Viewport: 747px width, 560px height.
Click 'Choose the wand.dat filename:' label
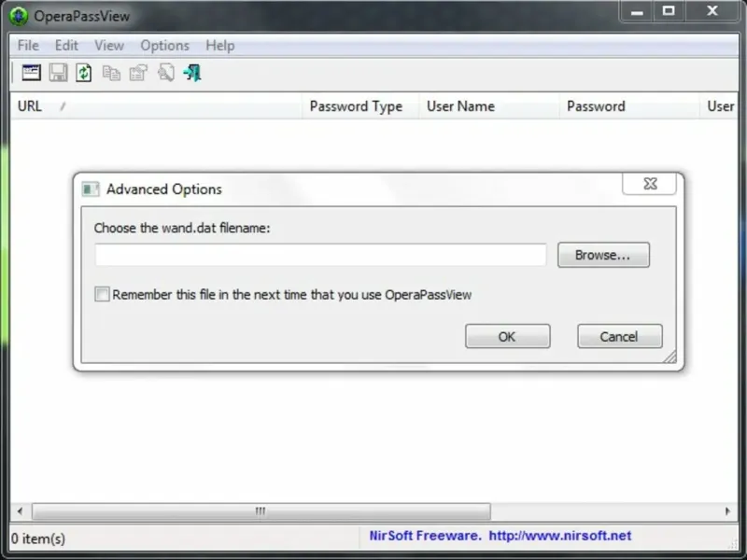coord(182,228)
